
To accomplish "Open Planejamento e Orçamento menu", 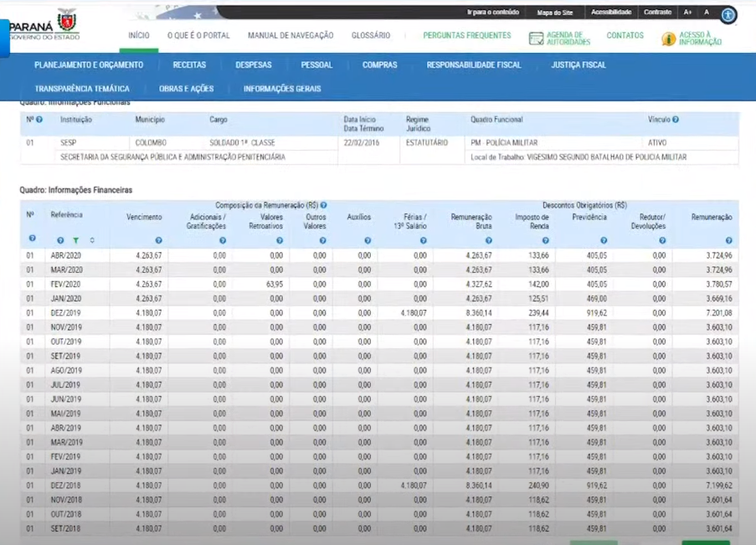I will (89, 65).
